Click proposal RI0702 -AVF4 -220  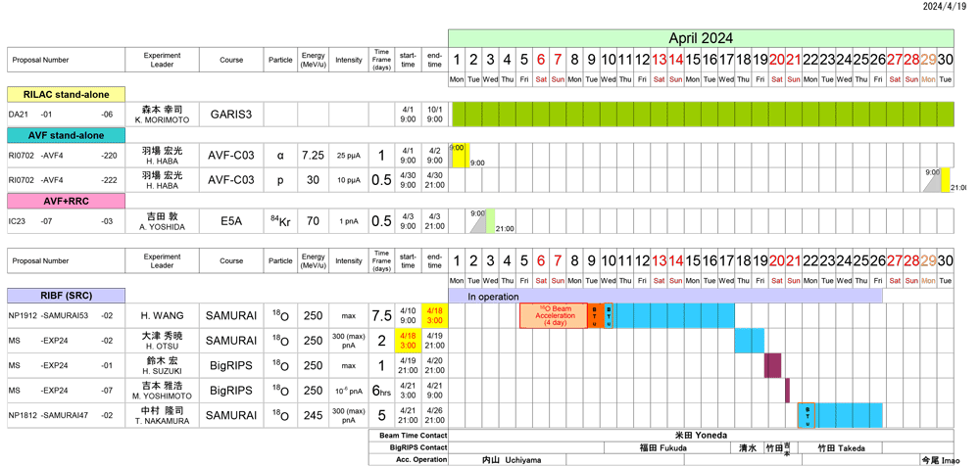tap(67, 155)
